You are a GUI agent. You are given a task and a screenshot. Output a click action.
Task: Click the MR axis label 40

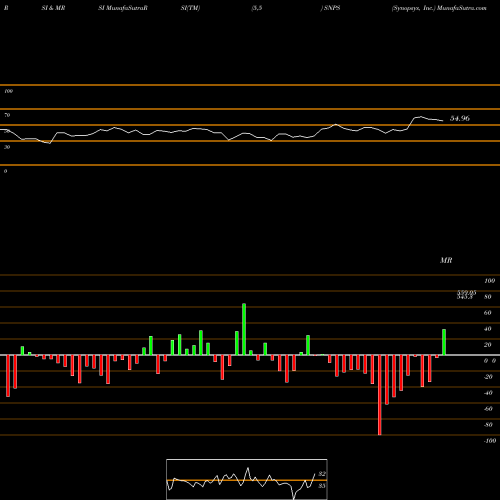[x=488, y=329]
